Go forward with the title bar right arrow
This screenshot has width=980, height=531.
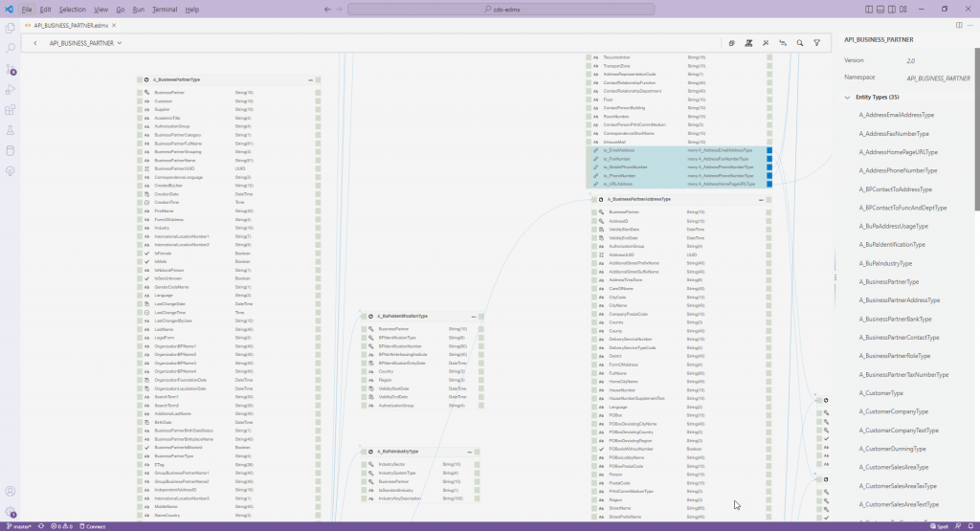[x=340, y=10]
